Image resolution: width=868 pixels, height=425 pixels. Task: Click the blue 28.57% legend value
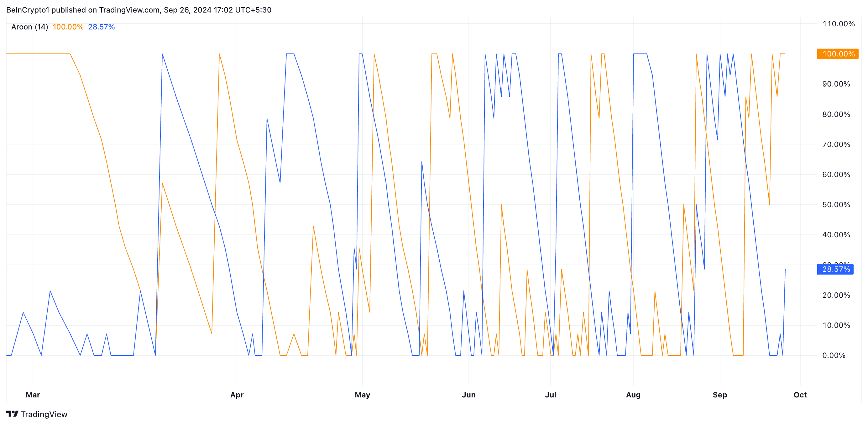(x=102, y=27)
